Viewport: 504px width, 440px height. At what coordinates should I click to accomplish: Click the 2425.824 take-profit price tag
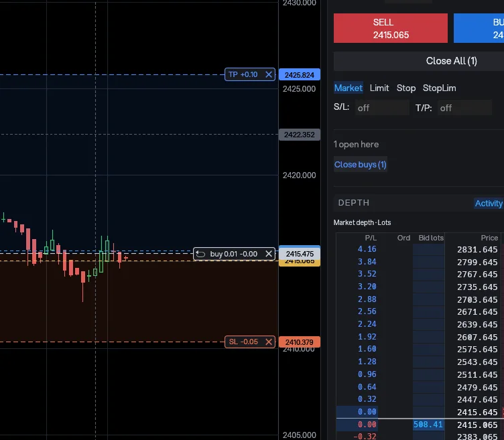(x=300, y=75)
